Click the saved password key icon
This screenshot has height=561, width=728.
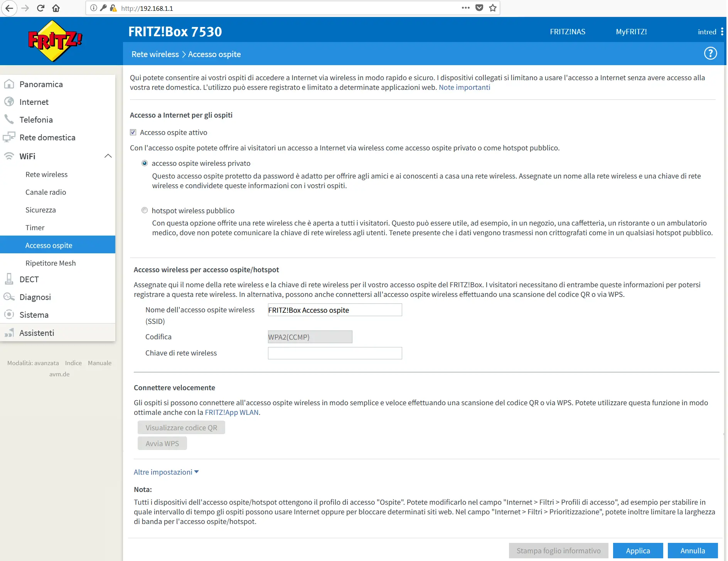tap(103, 8)
